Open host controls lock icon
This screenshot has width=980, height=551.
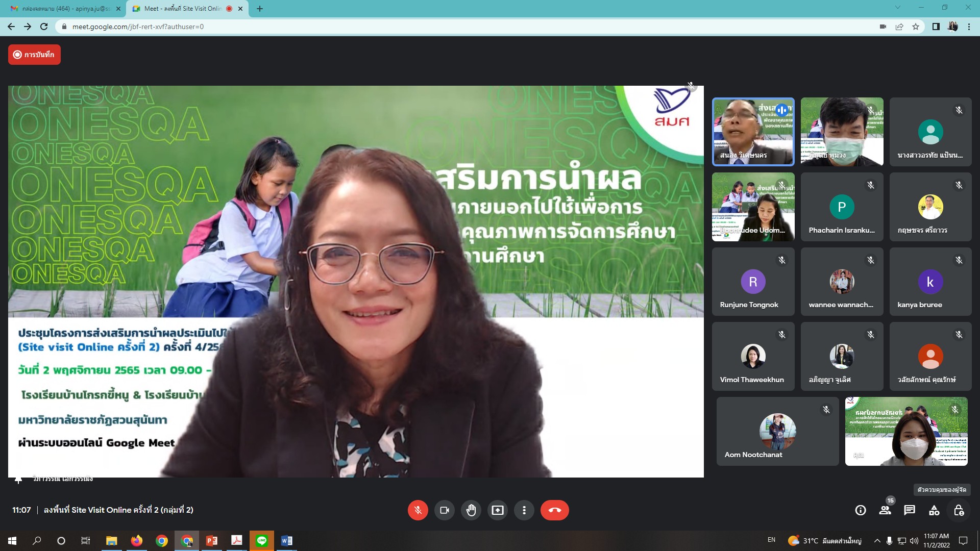pyautogui.click(x=959, y=510)
